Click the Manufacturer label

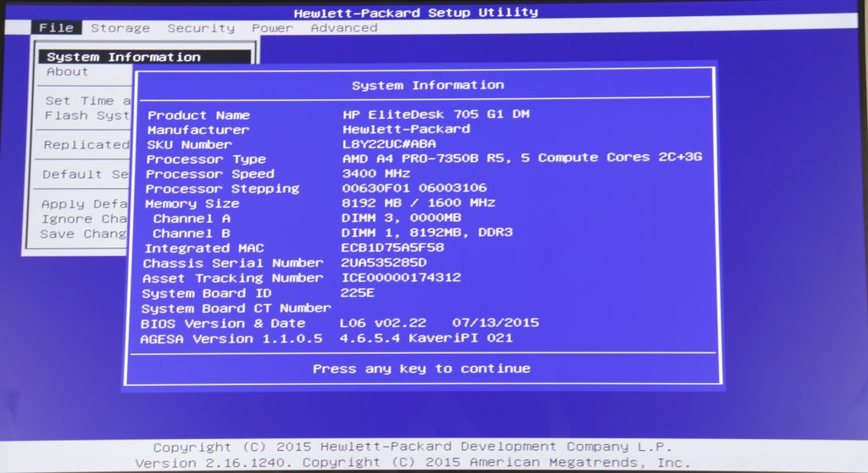tap(198, 130)
